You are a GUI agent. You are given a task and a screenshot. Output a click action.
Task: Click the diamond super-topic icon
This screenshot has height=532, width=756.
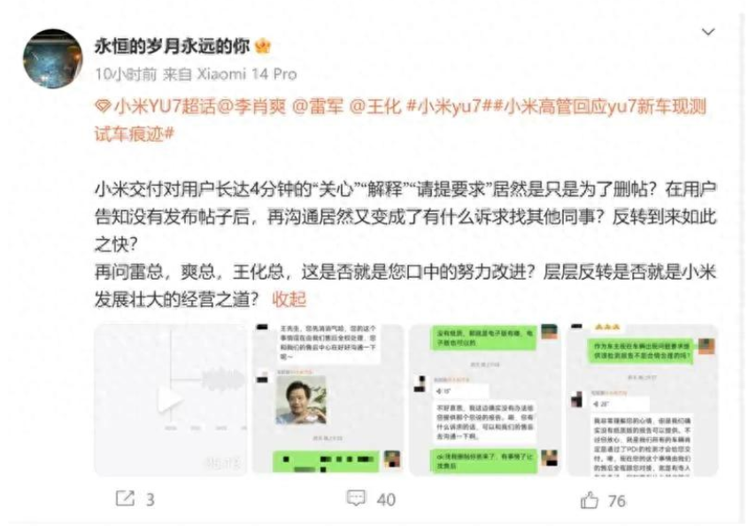(103, 106)
